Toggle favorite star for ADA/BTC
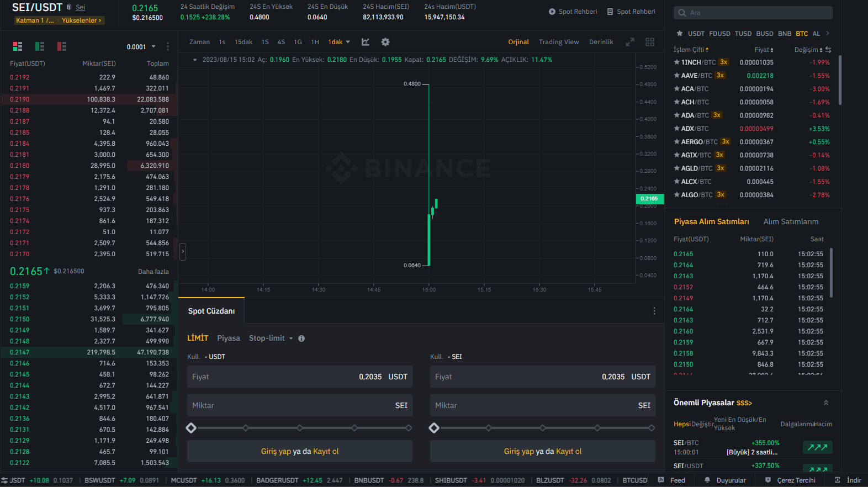Image resolution: width=868 pixels, height=487 pixels. pos(676,115)
